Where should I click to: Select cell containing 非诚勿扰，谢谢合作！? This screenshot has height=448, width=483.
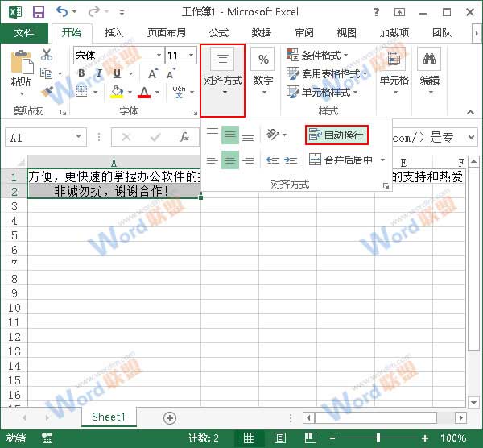tap(114, 191)
